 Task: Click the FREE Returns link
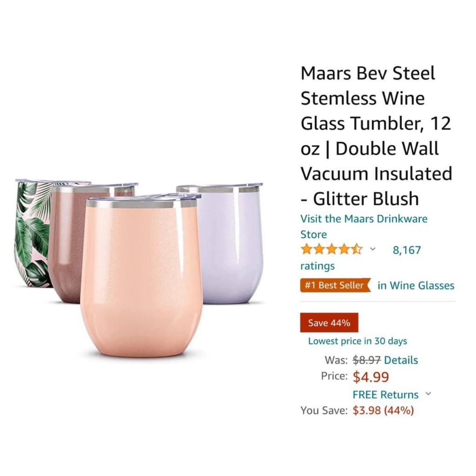coord(385,395)
